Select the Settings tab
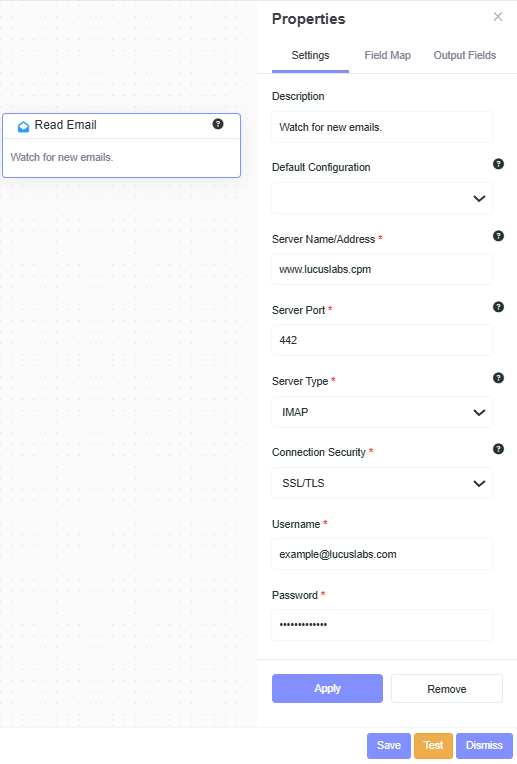 click(310, 55)
